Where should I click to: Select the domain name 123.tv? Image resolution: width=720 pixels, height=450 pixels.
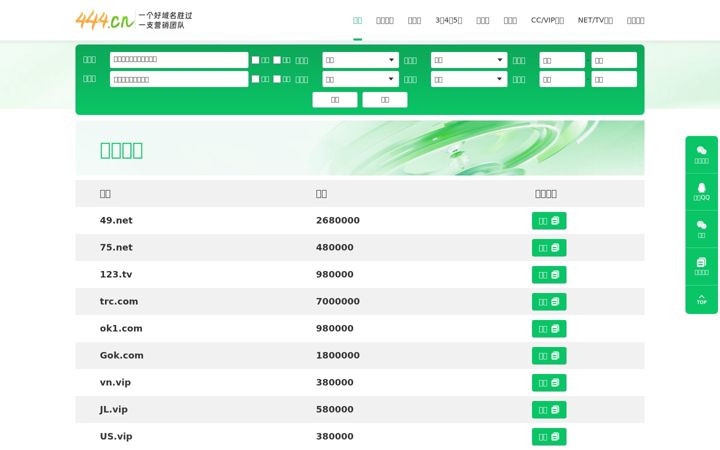pos(116,275)
